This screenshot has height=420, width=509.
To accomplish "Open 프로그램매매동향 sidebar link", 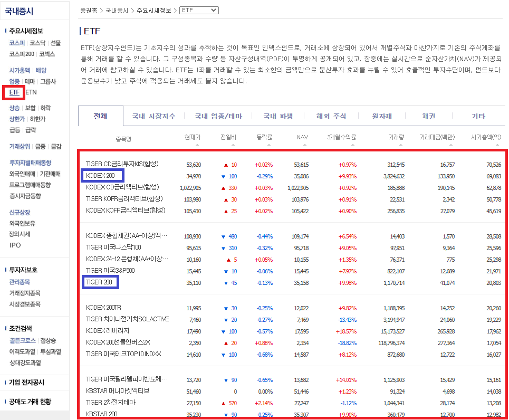I will coord(30,185).
